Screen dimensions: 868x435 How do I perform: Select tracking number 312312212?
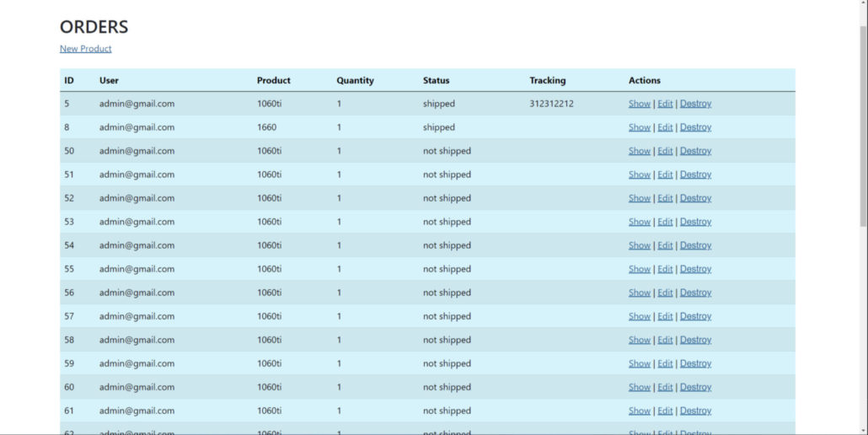click(551, 104)
